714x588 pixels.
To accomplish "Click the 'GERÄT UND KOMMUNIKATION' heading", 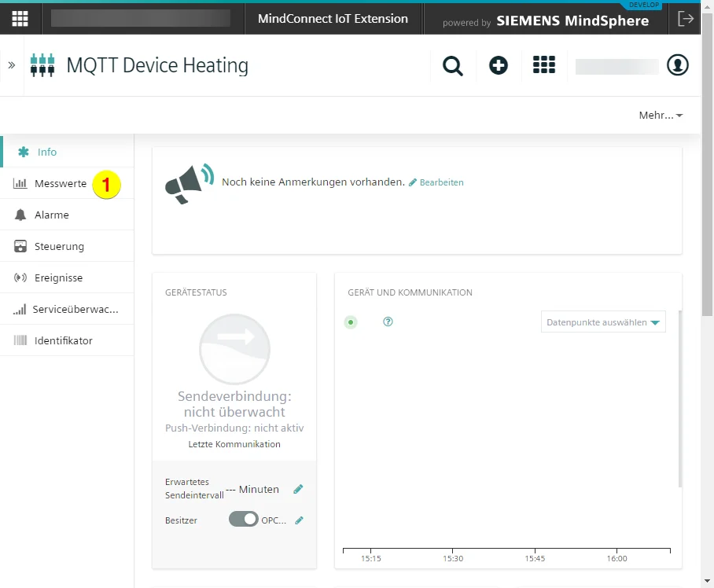I will pos(410,292).
